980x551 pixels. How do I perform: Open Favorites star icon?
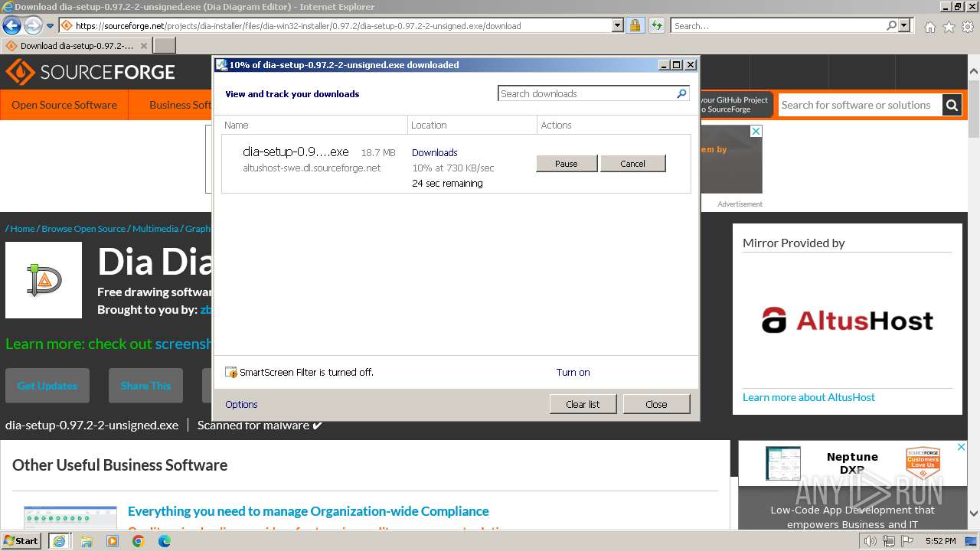(x=949, y=27)
